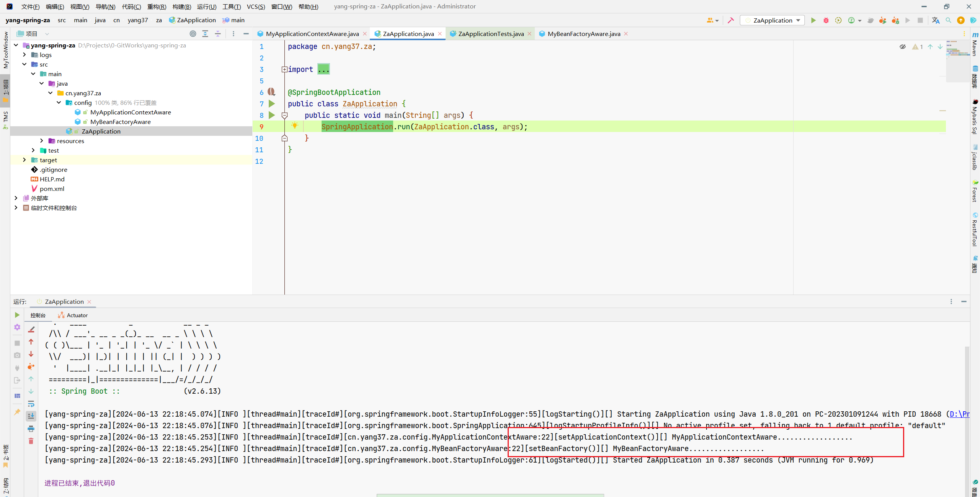This screenshot has height=497, width=980.
Task: Open the translate icon in the toolbar
Action: 936,20
